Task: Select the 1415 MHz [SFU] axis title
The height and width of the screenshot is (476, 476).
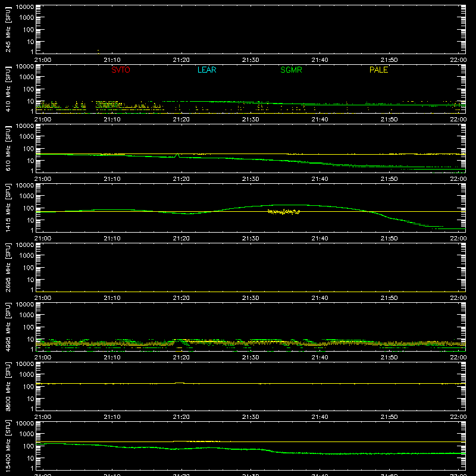Action: pyautogui.click(x=8, y=208)
